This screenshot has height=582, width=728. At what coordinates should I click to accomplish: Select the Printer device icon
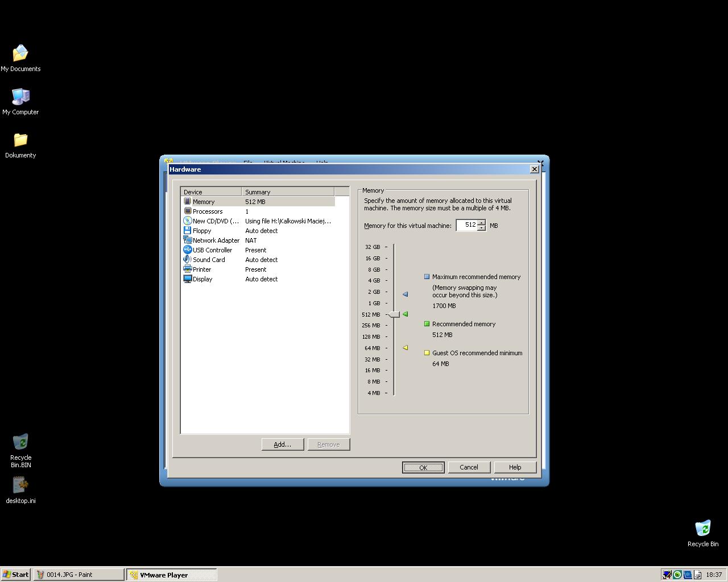click(x=188, y=269)
